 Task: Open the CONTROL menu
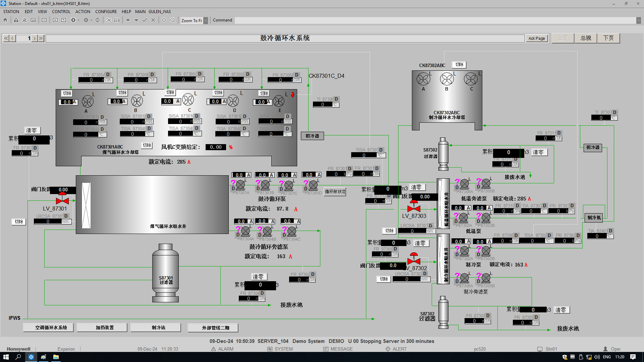61,11
